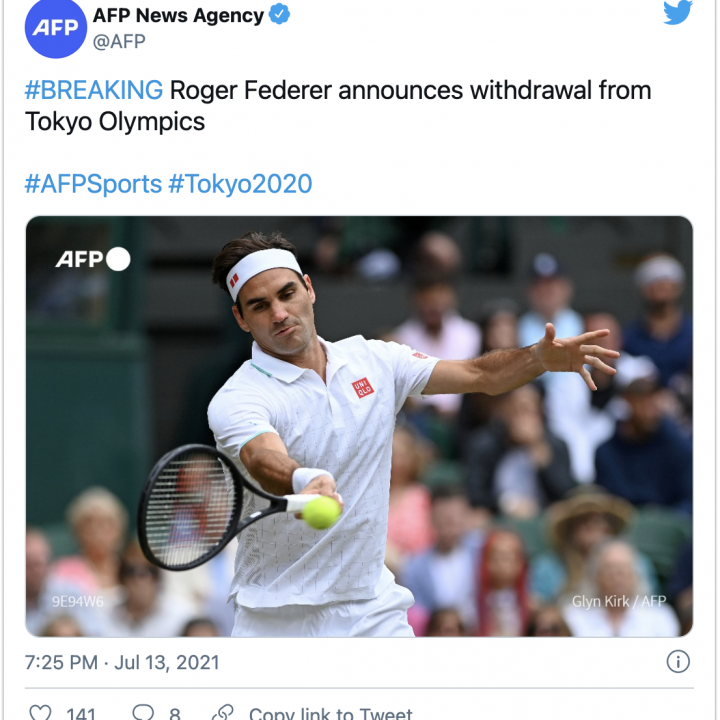
Task: Click the chain link icon
Action: tap(223, 712)
